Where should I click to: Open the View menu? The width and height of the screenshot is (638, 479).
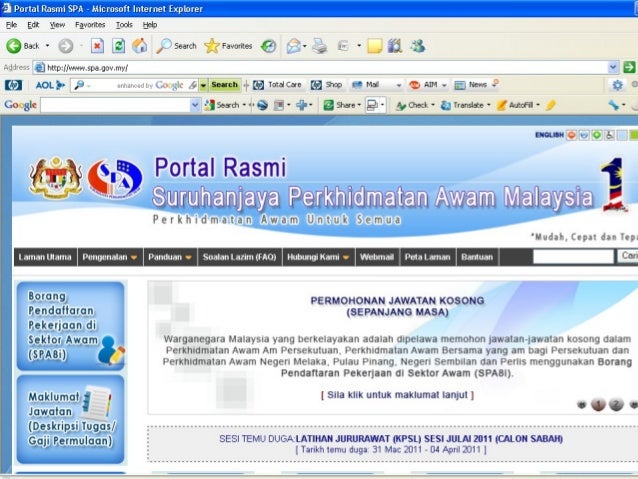point(57,25)
